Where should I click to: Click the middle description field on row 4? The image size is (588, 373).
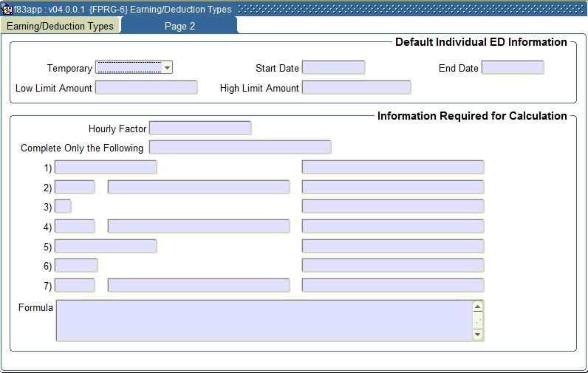[199, 226]
